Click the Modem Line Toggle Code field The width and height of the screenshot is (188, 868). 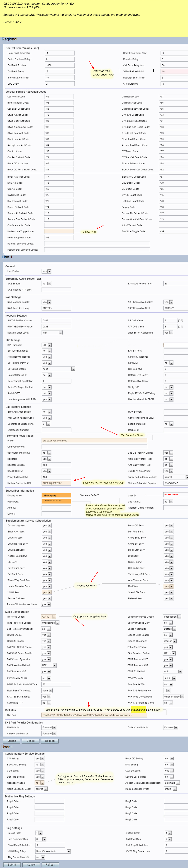[x=59, y=231]
